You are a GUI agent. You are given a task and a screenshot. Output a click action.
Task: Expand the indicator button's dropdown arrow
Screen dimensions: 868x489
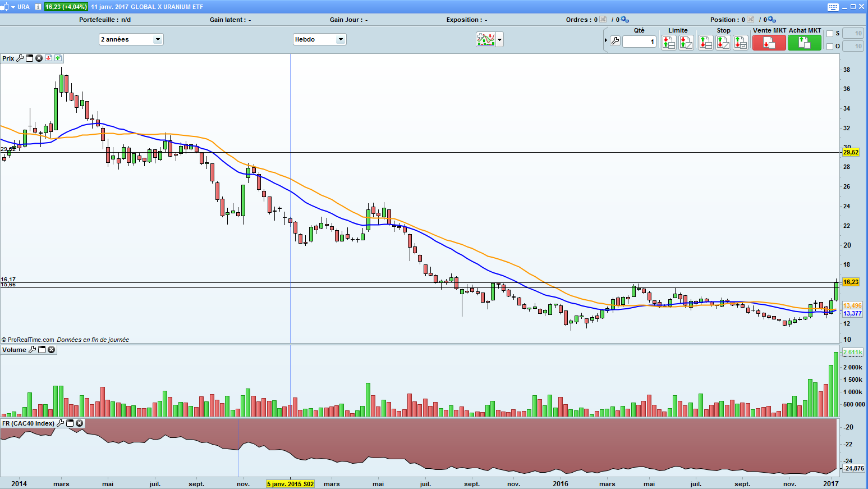point(499,39)
